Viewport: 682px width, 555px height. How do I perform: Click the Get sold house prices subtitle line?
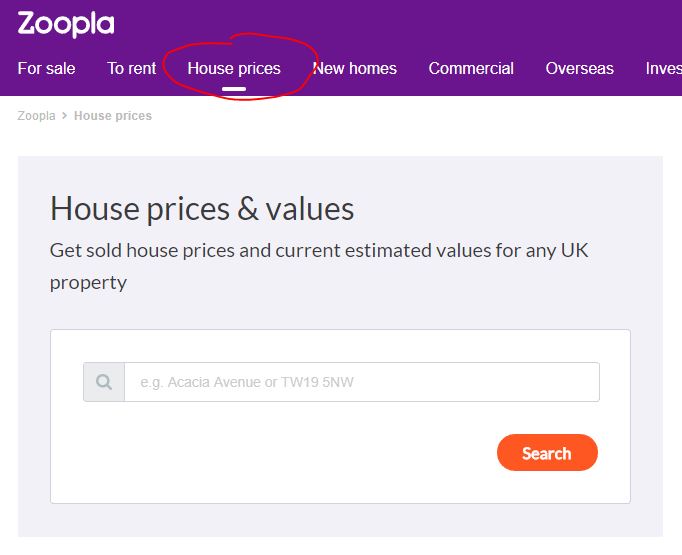319,251
